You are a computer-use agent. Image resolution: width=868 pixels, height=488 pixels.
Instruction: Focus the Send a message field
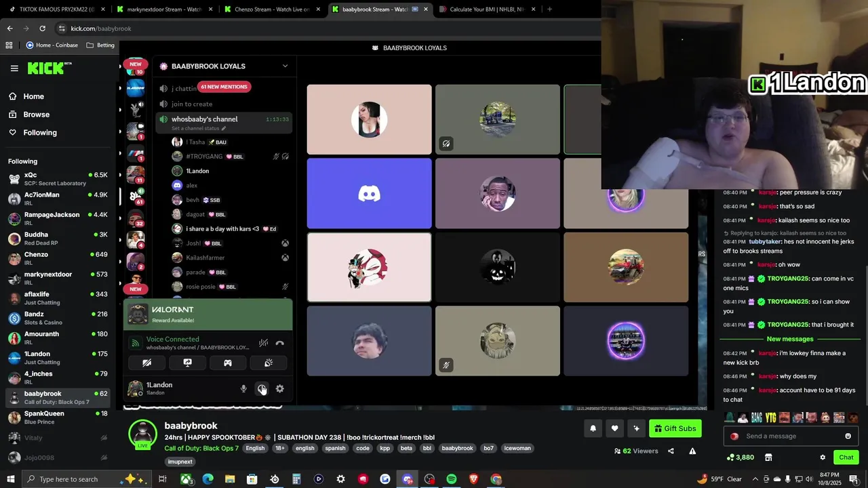[x=790, y=436]
